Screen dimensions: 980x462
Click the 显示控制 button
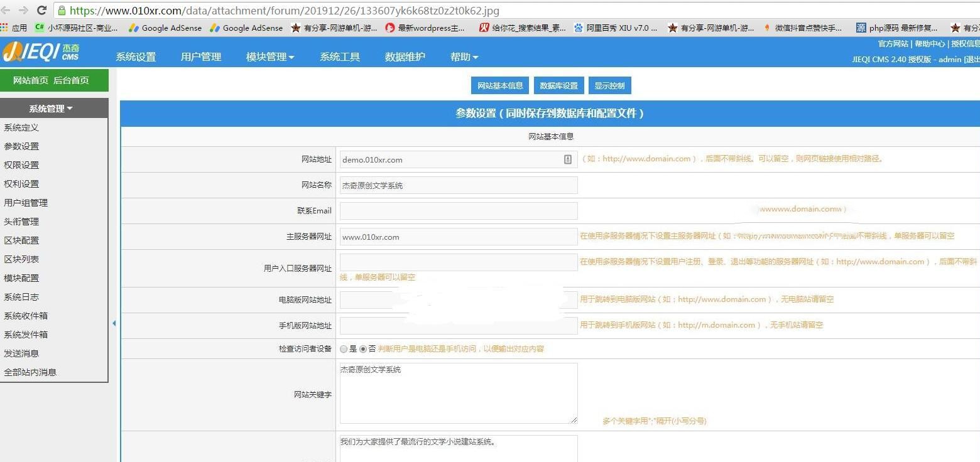click(x=609, y=86)
